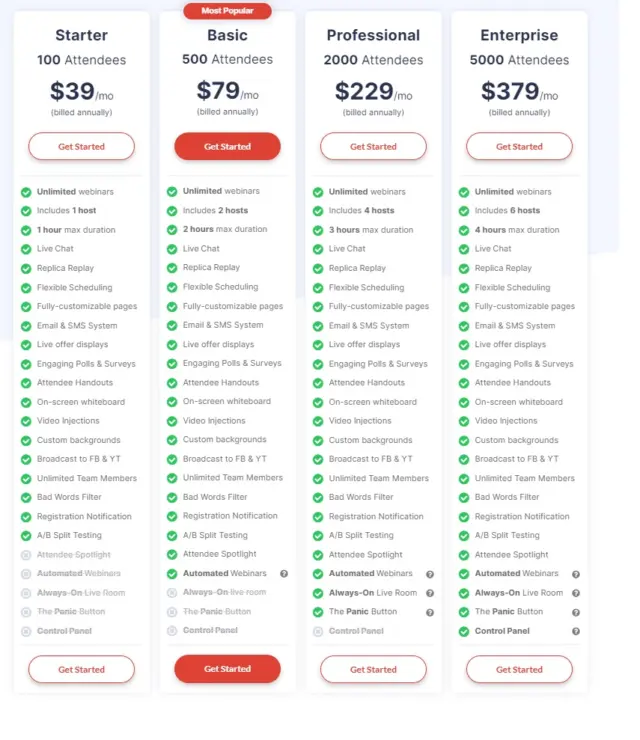Click the Enterprise plan heading
The image size is (640, 740).
click(x=519, y=35)
